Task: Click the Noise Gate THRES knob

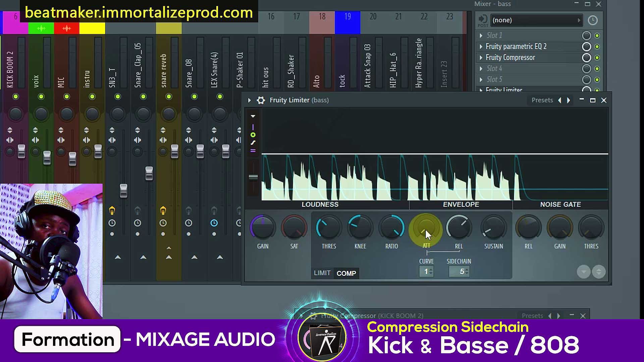Action: 591,228
